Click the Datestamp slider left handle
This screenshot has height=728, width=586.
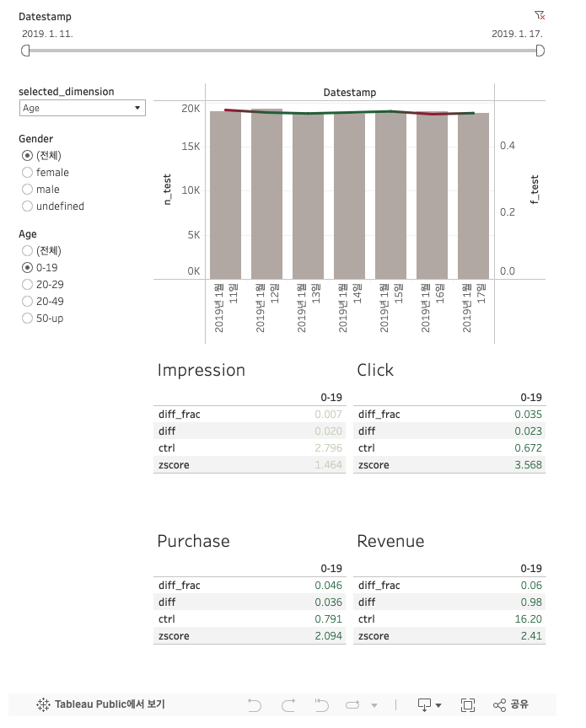pyautogui.click(x=25, y=51)
